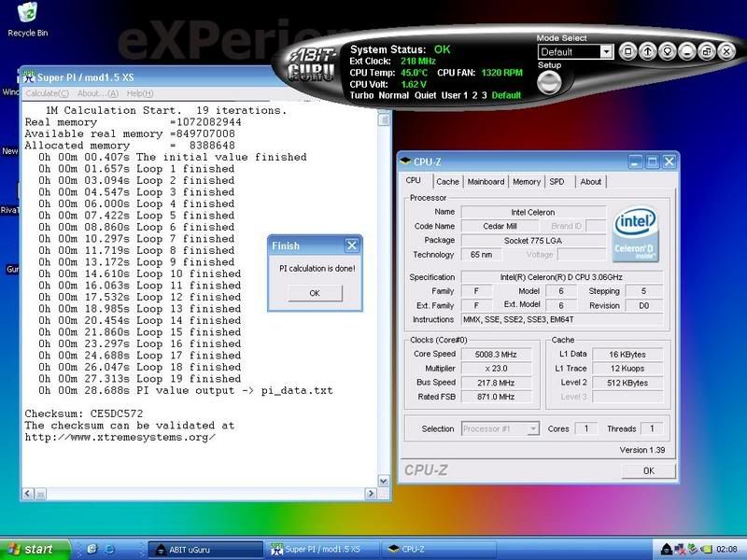747x560 pixels.
Task: Open the Calculate menu in Super PI
Action: pos(48,93)
